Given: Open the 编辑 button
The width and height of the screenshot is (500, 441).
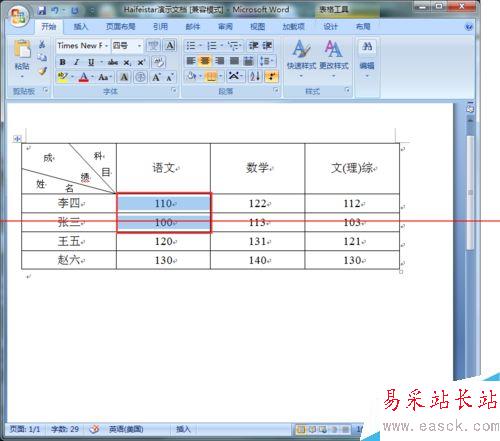Looking at the screenshot, I should coord(367,58).
